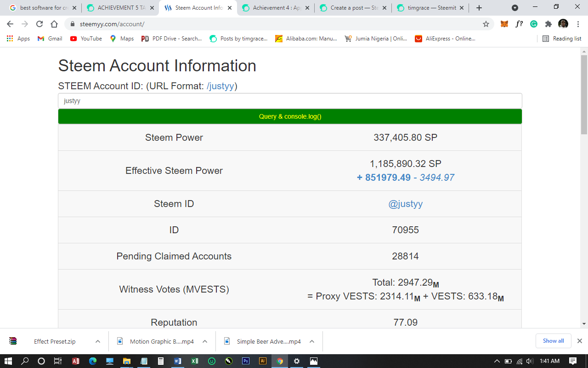
Task: Open the @justyy Steem ID link
Action: 406,204
